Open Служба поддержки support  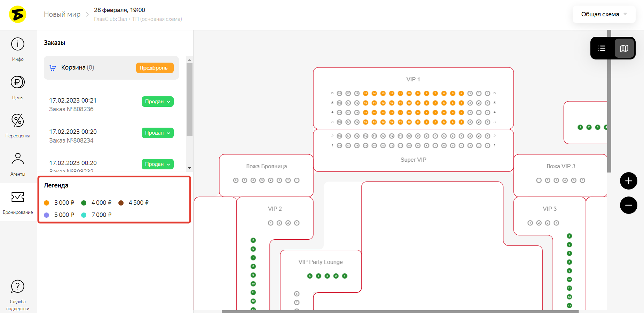pyautogui.click(x=18, y=295)
